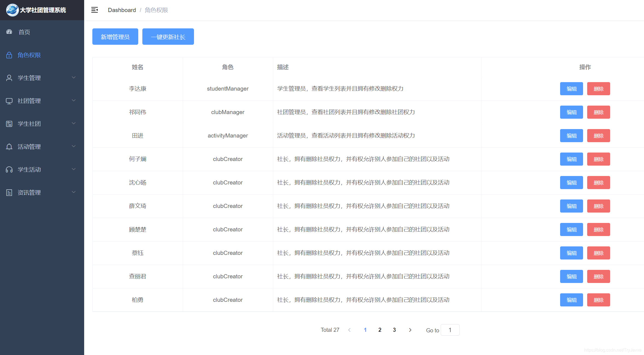Delete the 田进 activityManager row
The image size is (644, 355).
(x=598, y=136)
